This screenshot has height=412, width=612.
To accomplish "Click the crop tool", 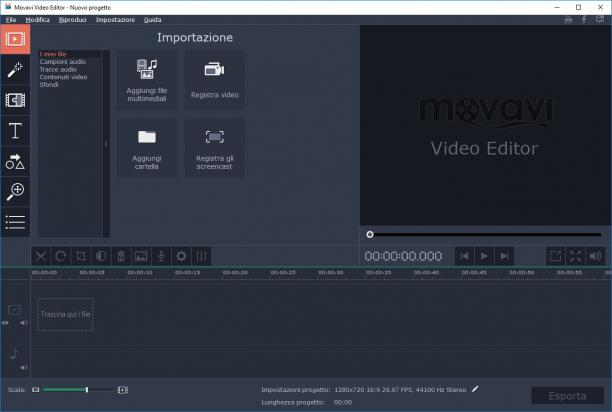I will 81,256.
